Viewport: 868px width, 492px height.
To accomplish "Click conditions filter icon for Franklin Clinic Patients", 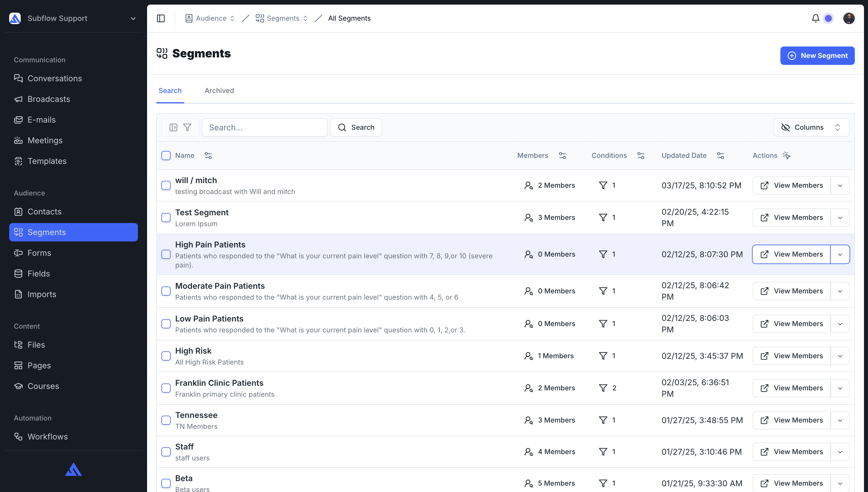I will (603, 388).
